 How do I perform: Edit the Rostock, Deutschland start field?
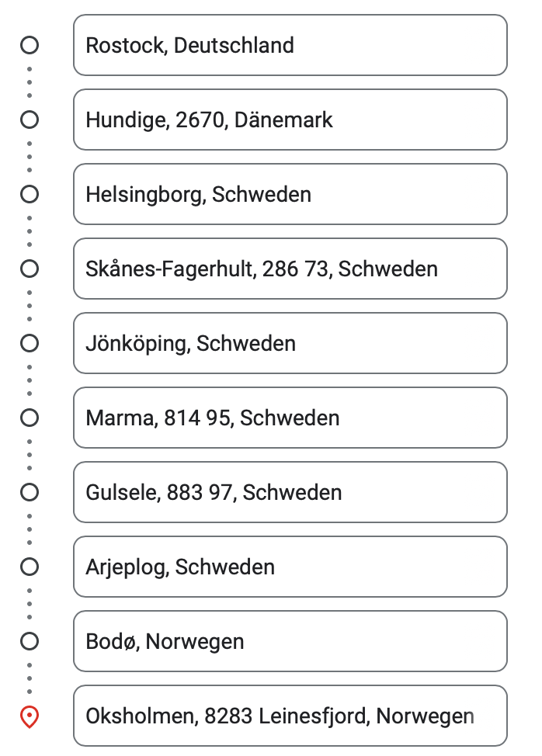290,45
